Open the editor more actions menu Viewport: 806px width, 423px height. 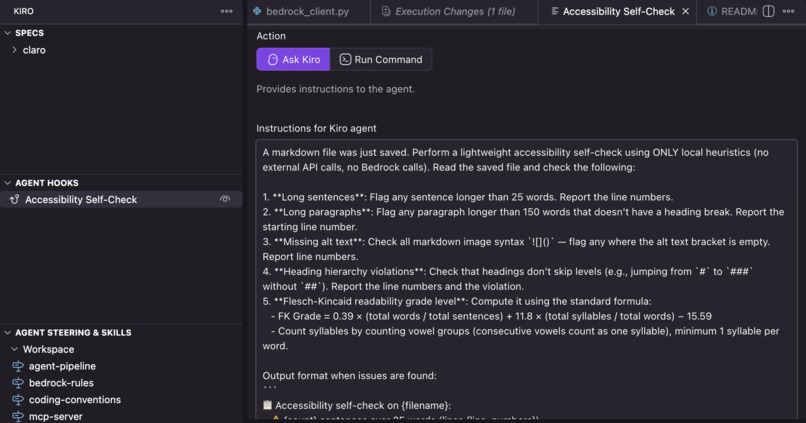(x=789, y=11)
